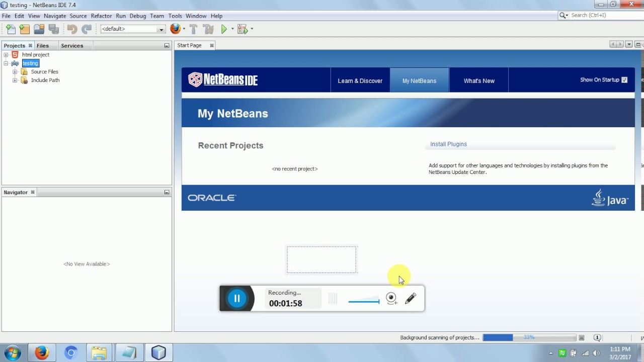Image resolution: width=644 pixels, height=362 pixels.
Task: Open Chrome from the Windows taskbar
Action: click(71, 353)
